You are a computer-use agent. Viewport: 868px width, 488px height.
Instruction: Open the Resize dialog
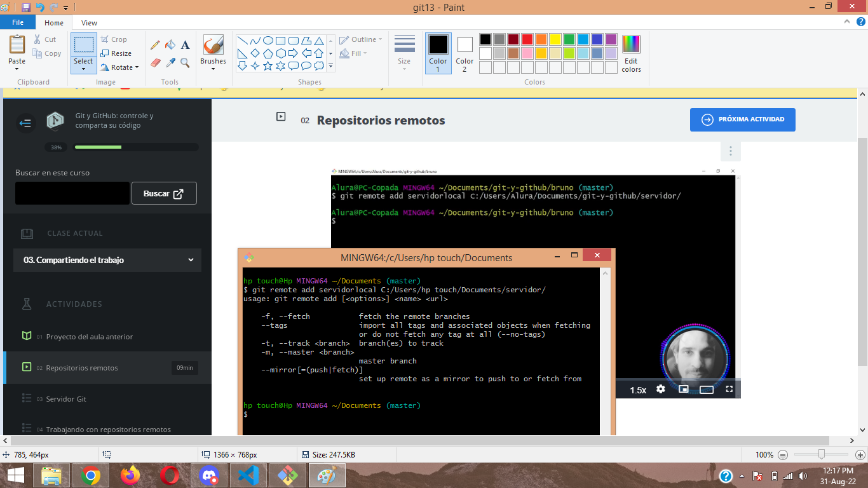pyautogui.click(x=116, y=53)
